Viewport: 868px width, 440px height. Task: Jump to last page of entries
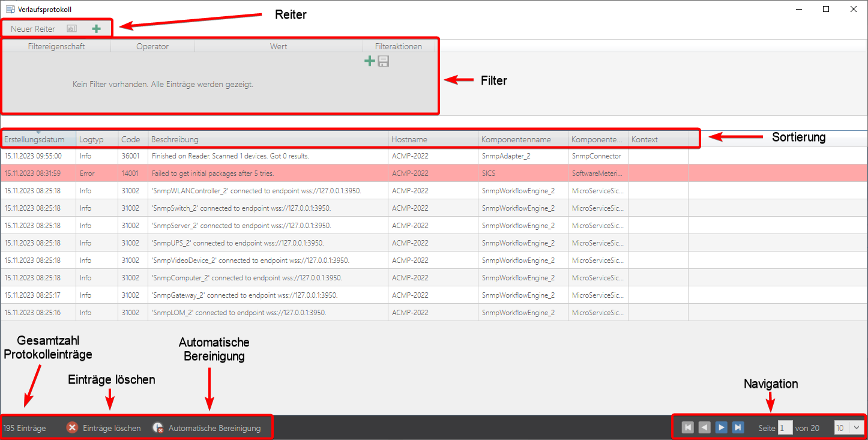click(x=738, y=427)
